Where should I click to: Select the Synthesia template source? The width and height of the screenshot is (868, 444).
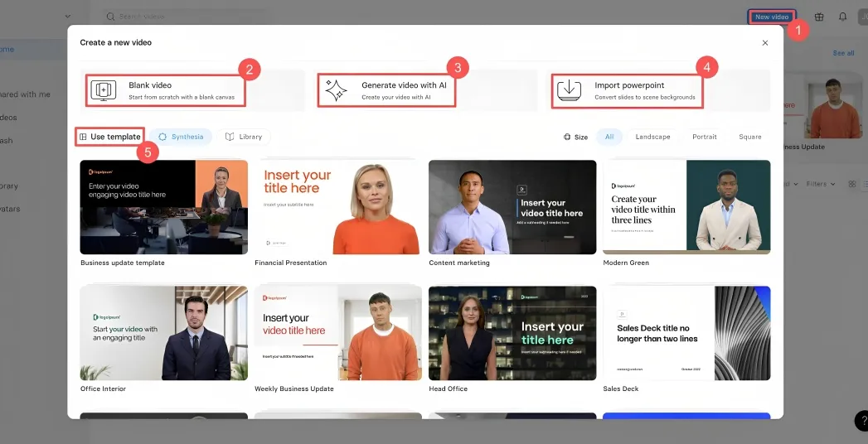click(181, 137)
